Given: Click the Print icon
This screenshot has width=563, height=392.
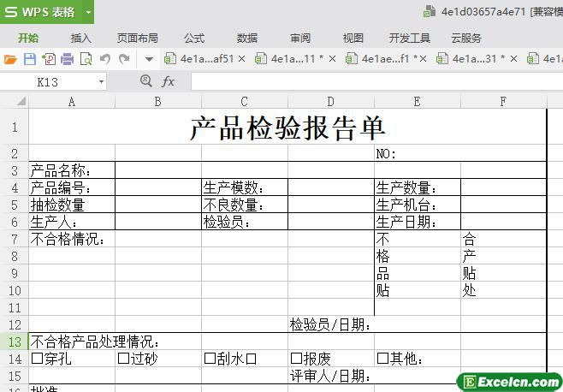Looking at the screenshot, I should tap(67, 59).
